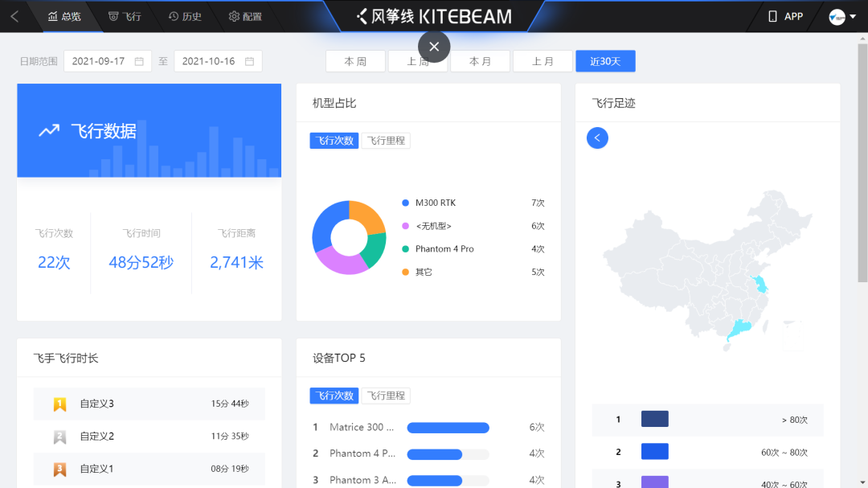Open the 历史 history tab
Screen dimensions: 868x488
(185, 16)
